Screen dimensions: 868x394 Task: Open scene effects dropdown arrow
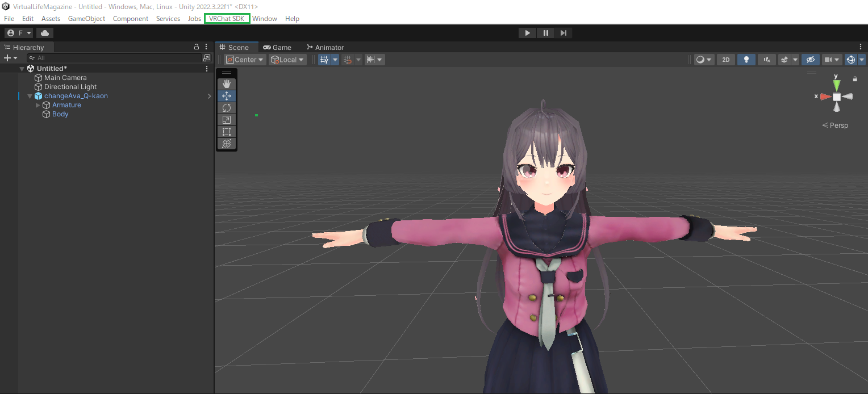[x=795, y=60]
